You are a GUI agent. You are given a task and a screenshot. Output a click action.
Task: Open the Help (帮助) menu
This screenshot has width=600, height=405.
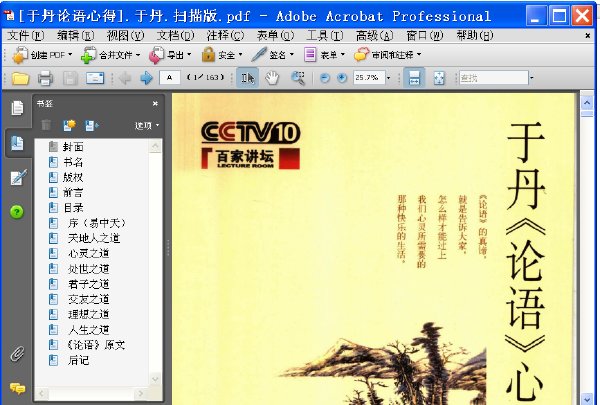[475, 36]
